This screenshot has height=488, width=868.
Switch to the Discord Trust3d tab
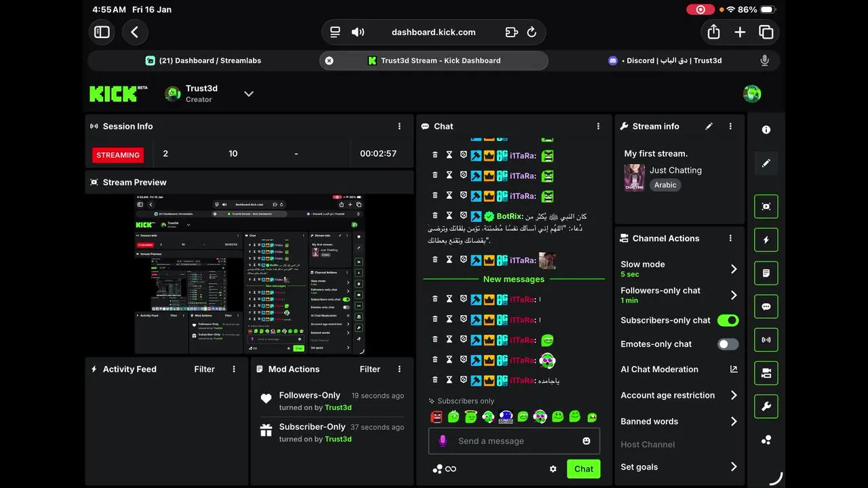click(x=665, y=60)
